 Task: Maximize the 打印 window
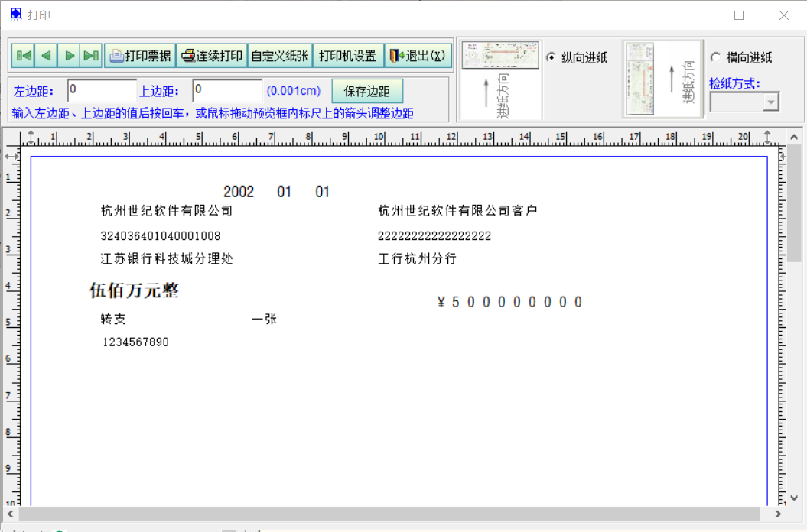739,15
